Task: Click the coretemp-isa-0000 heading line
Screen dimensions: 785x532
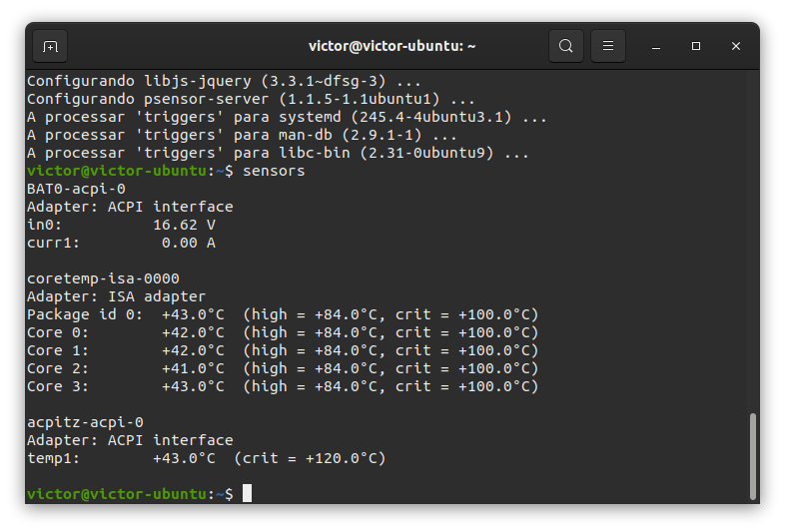Action: 103,278
